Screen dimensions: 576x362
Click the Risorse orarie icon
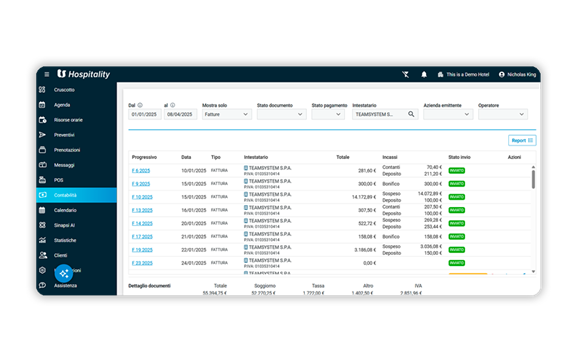43,120
